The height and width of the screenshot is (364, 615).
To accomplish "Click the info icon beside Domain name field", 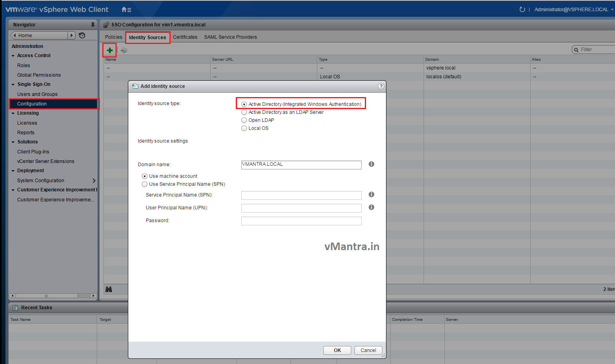I will coord(371,164).
